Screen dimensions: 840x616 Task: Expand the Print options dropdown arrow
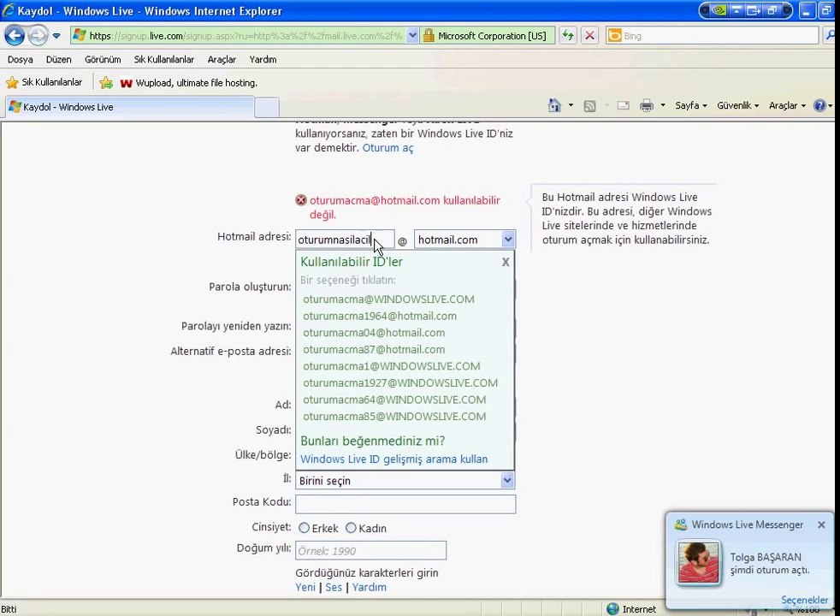(x=663, y=105)
